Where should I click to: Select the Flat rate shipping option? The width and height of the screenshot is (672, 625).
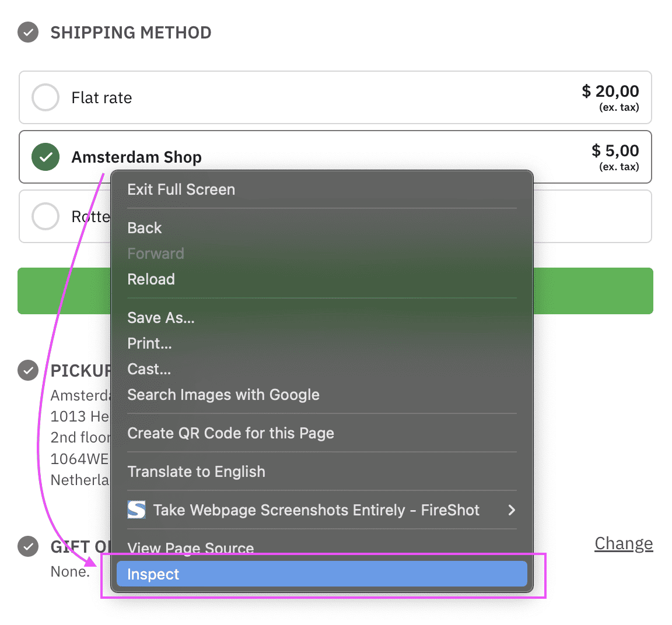[x=45, y=97]
